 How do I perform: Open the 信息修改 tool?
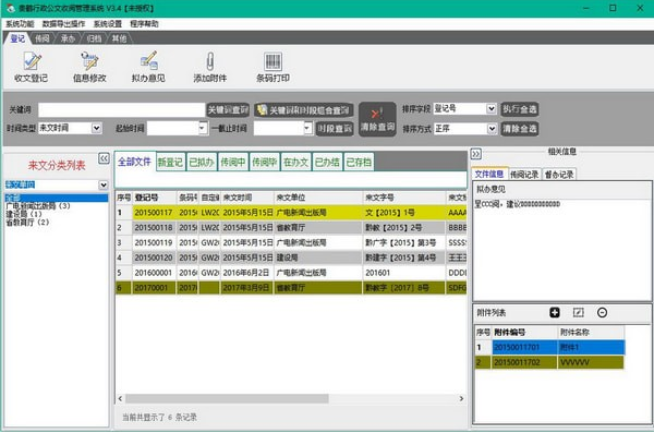[x=89, y=67]
